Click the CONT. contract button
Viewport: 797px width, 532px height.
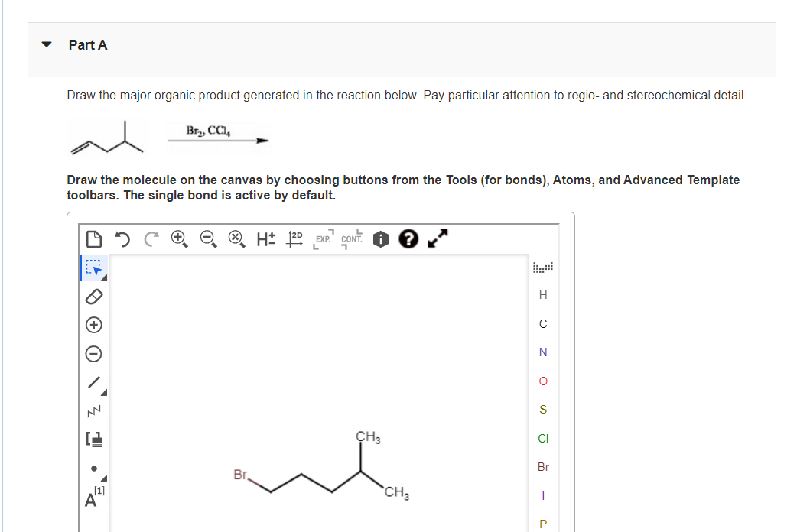[352, 238]
